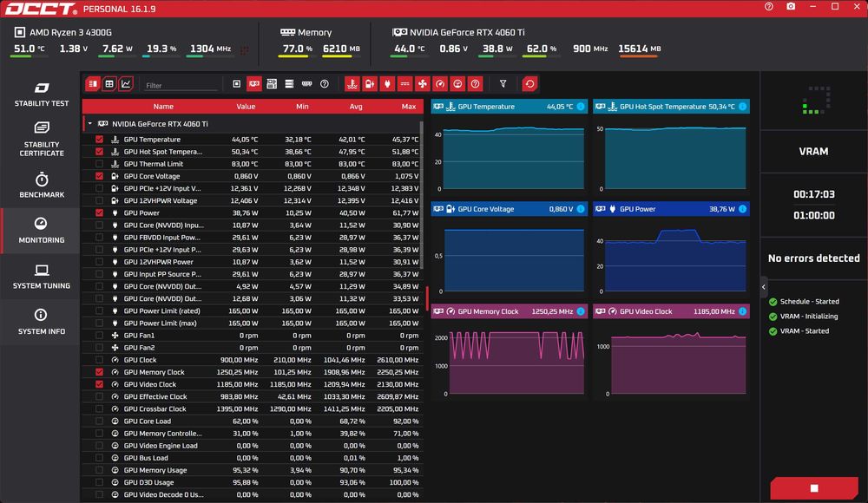Viewport: 868px width, 503px height.
Task: Switch to graph-only view icon
Action: [126, 84]
